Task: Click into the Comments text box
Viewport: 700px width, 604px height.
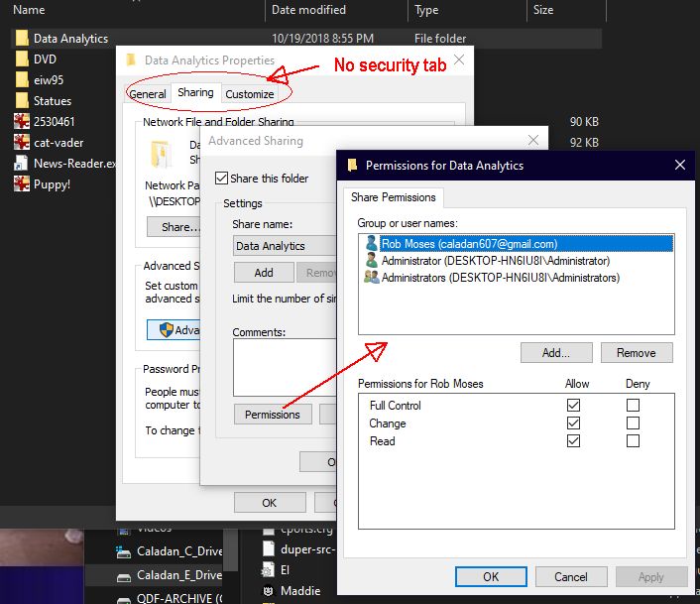Action: 285,367
